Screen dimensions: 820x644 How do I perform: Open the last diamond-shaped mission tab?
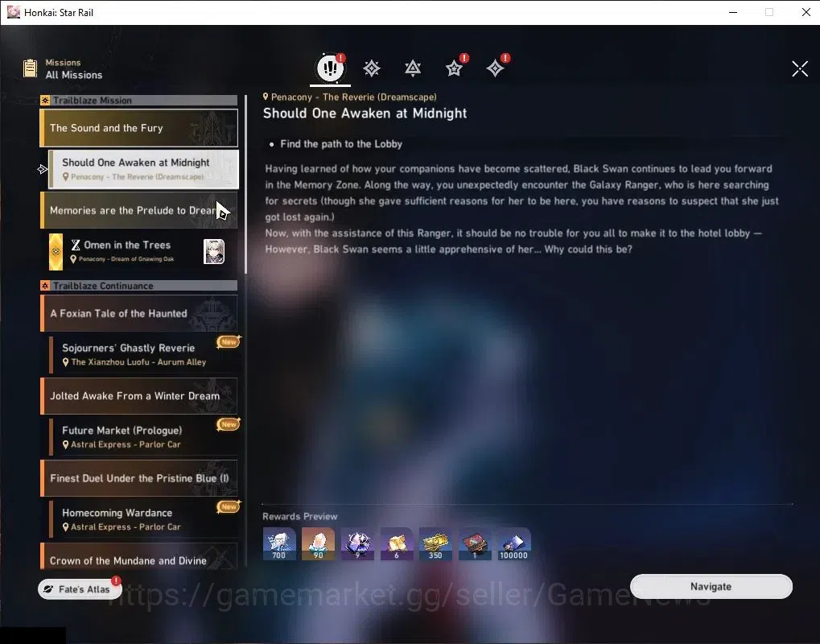click(495, 68)
